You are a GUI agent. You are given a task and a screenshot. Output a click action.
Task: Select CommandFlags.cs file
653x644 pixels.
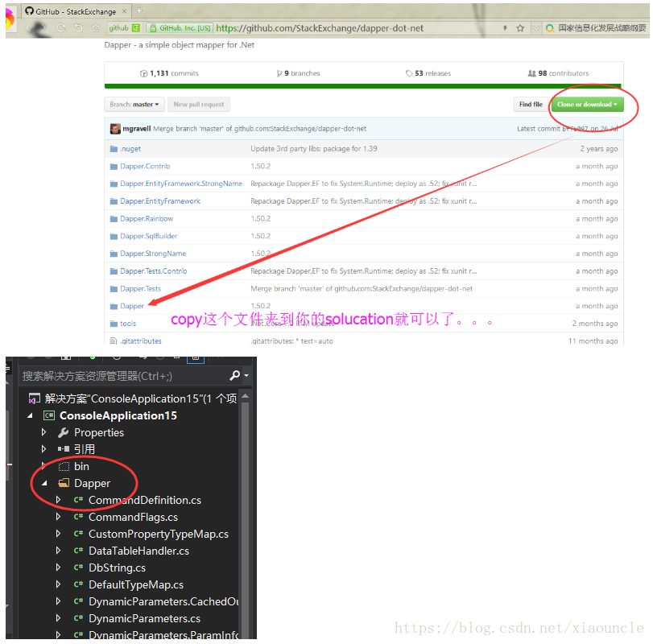click(133, 517)
